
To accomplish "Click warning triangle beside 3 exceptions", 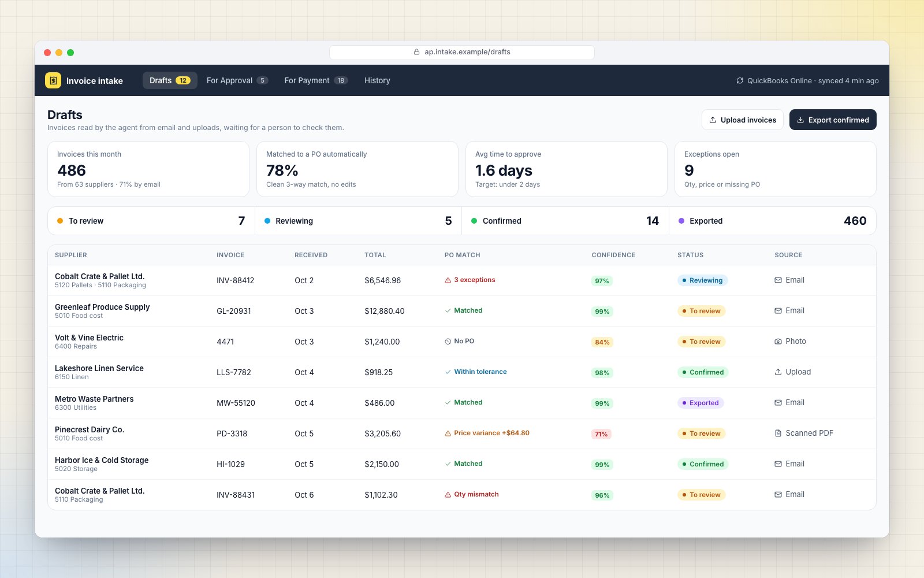I will (x=448, y=280).
